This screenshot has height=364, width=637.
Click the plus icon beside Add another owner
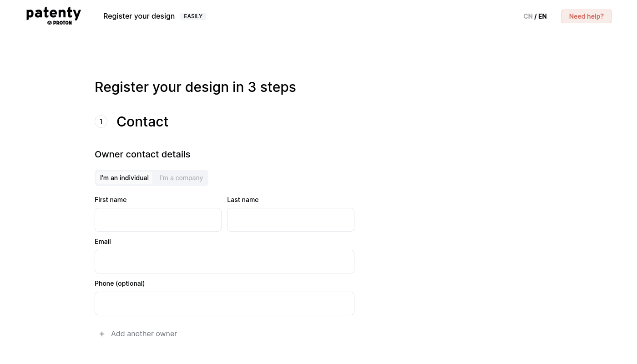click(102, 334)
